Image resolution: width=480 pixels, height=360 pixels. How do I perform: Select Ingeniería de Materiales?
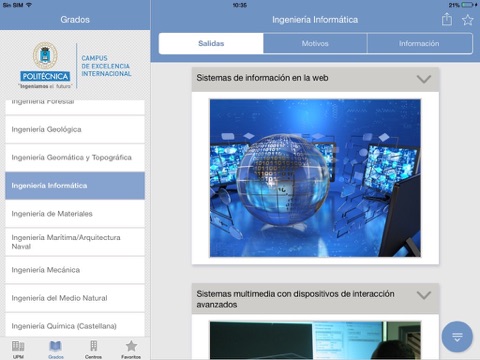75,214
